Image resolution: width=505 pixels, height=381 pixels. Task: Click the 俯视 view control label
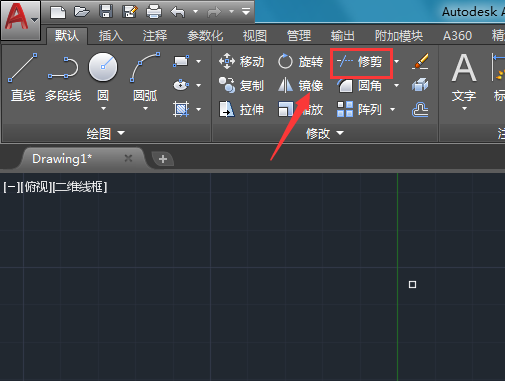pos(37,187)
